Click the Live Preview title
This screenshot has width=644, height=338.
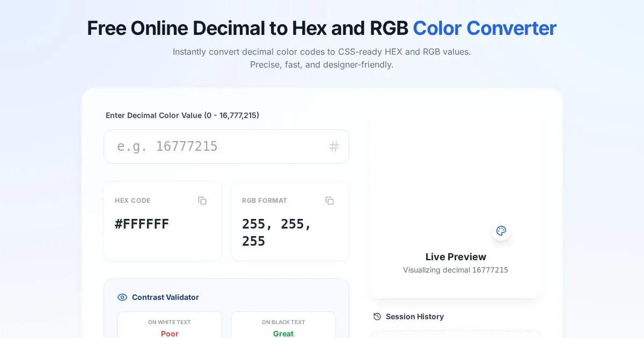456,256
